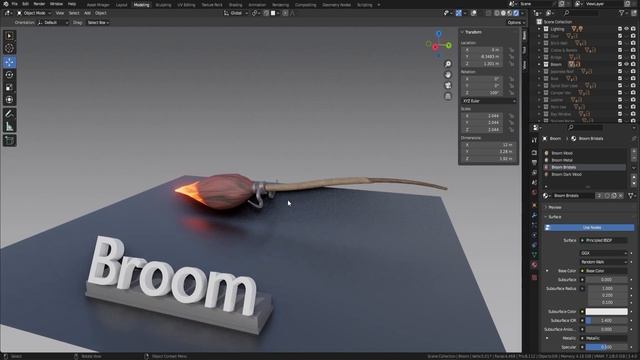The width and height of the screenshot is (640, 360).
Task: Click the pan view hand icon
Action: [x=448, y=75]
